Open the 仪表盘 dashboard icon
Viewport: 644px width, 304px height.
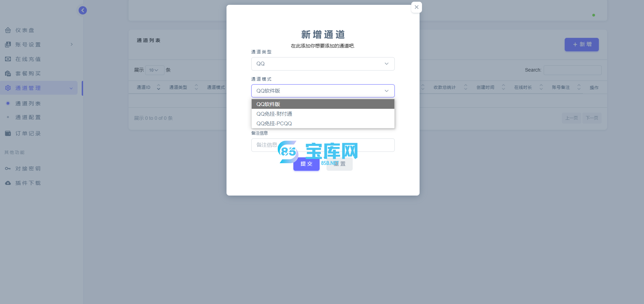tap(8, 30)
